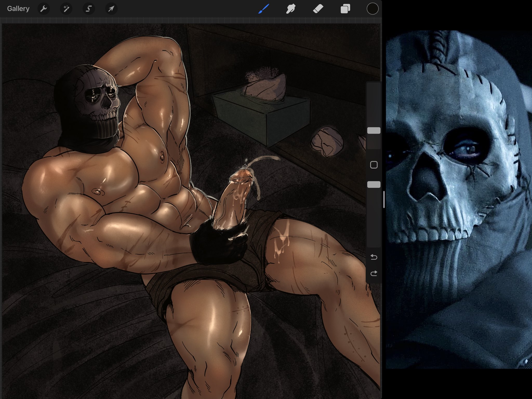
Task: Tap the Redo arrow in sidebar
Action: click(374, 273)
